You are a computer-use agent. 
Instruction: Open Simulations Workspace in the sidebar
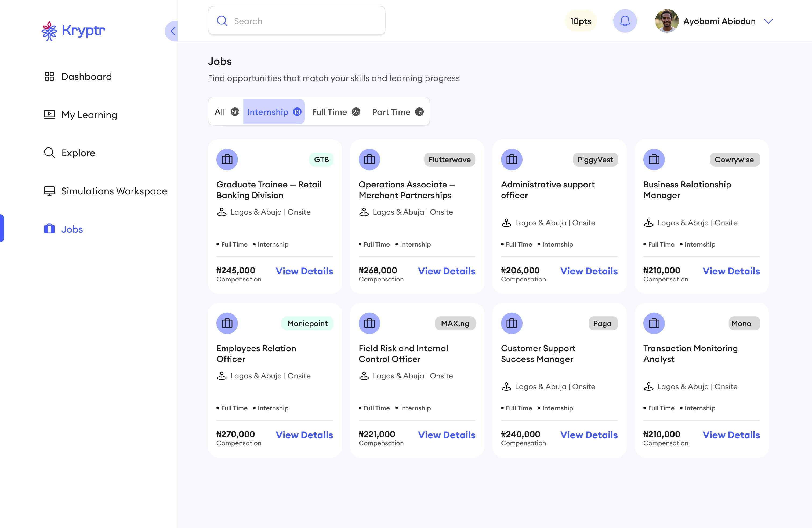pos(106,191)
